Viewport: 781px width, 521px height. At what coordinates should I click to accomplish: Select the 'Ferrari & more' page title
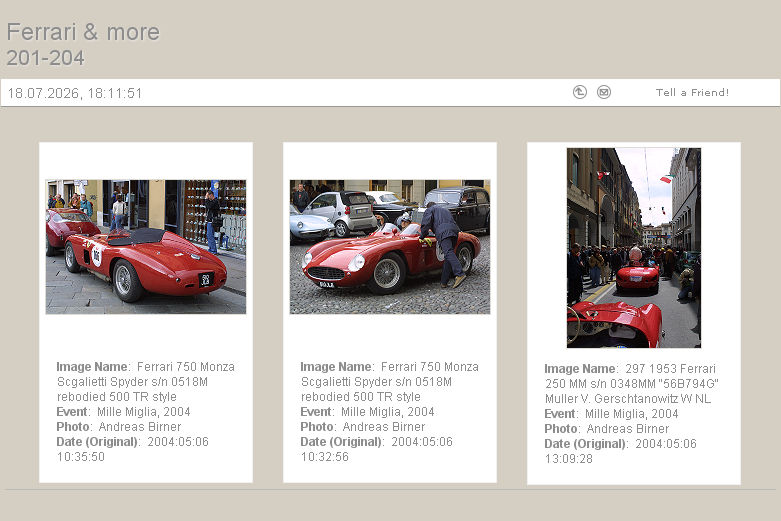click(x=83, y=32)
